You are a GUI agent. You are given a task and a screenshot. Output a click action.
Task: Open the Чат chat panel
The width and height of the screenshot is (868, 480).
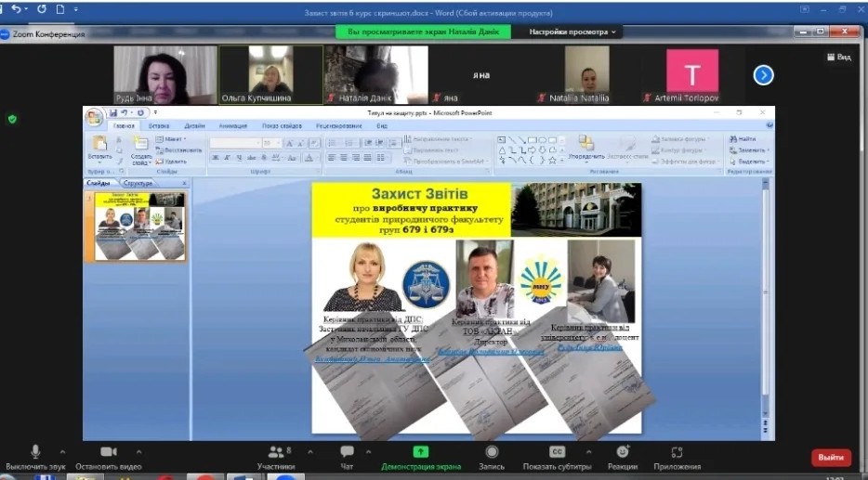pos(347,453)
